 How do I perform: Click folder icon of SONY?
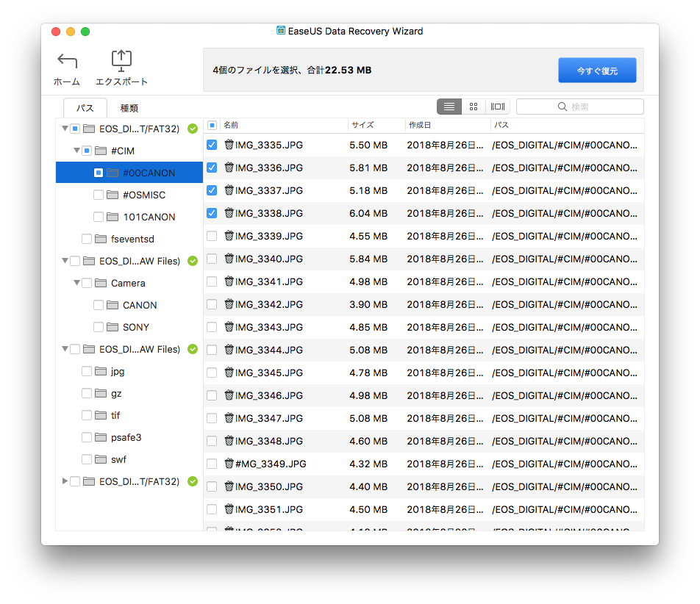click(x=113, y=327)
